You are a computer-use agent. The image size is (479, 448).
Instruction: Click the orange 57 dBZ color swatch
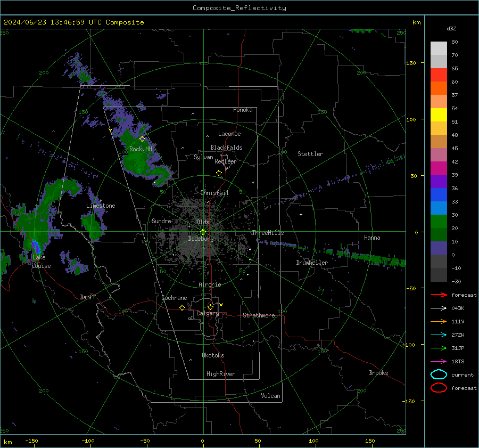pos(439,88)
